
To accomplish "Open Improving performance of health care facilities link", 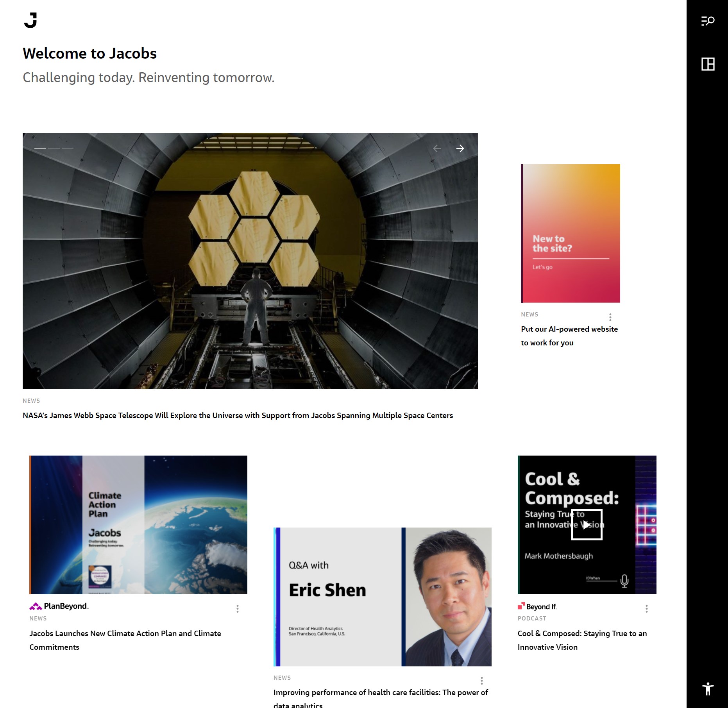I will (x=381, y=699).
